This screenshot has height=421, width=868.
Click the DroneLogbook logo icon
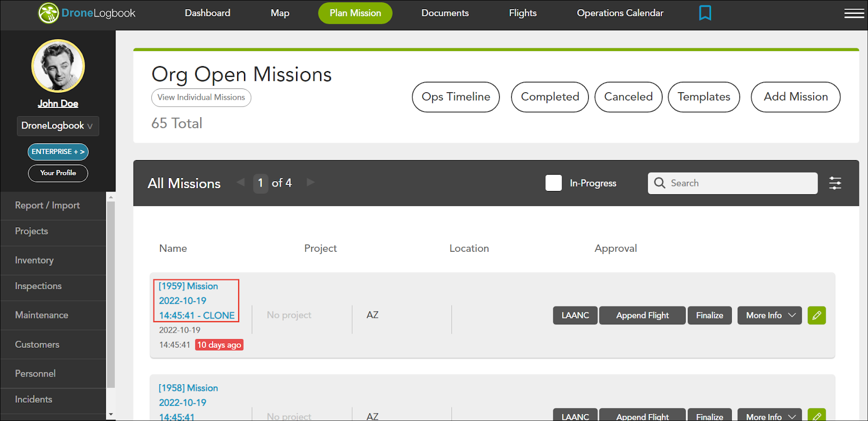tap(48, 13)
